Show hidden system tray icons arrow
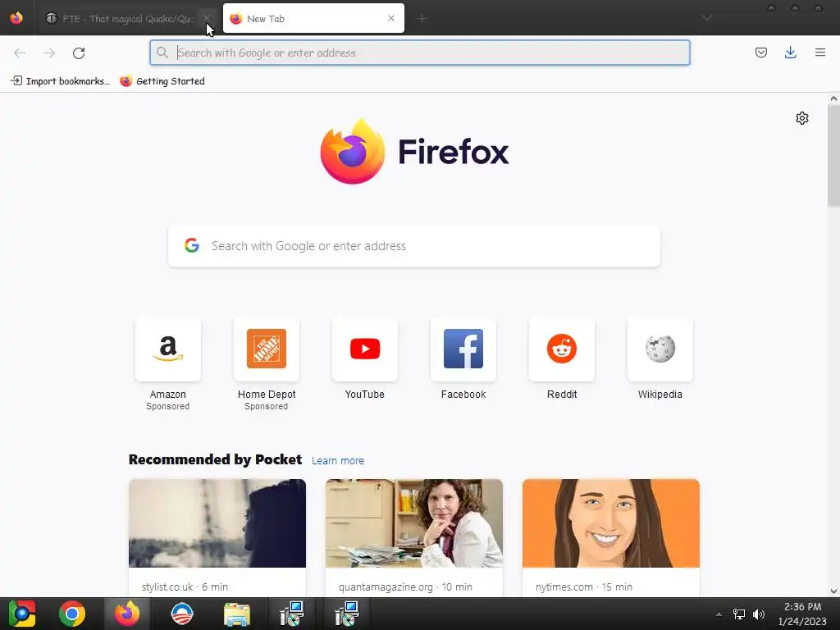The height and width of the screenshot is (630, 840). tap(719, 614)
